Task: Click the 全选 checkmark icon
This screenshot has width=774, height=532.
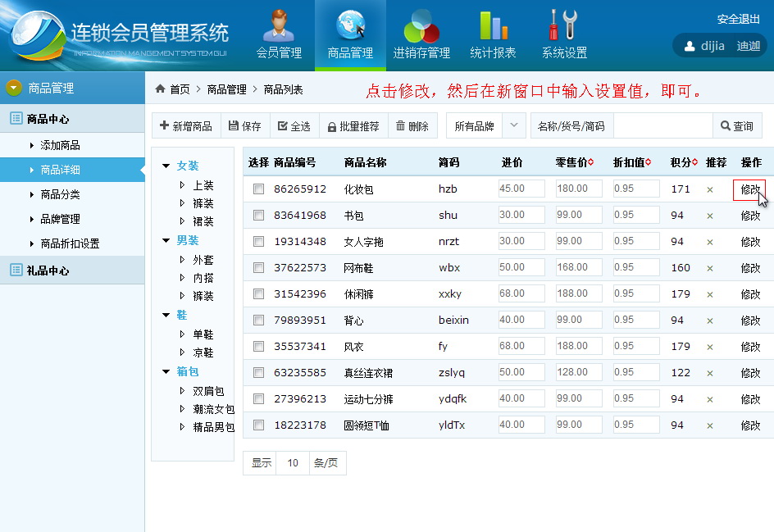Action: tap(283, 126)
